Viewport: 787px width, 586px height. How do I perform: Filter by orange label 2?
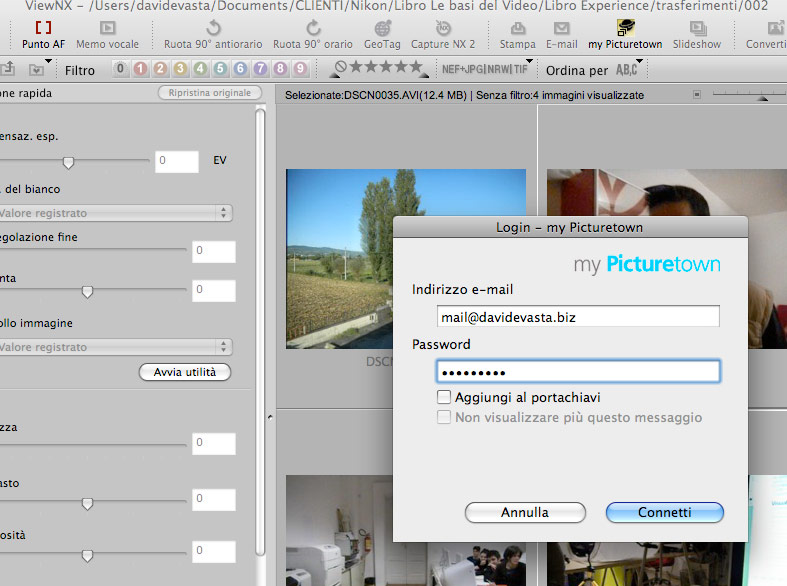coord(160,68)
